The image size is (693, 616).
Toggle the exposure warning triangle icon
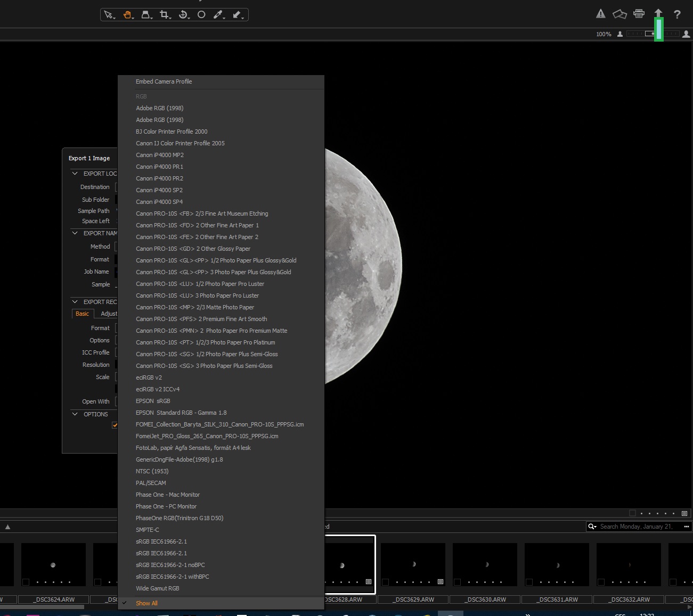point(601,14)
